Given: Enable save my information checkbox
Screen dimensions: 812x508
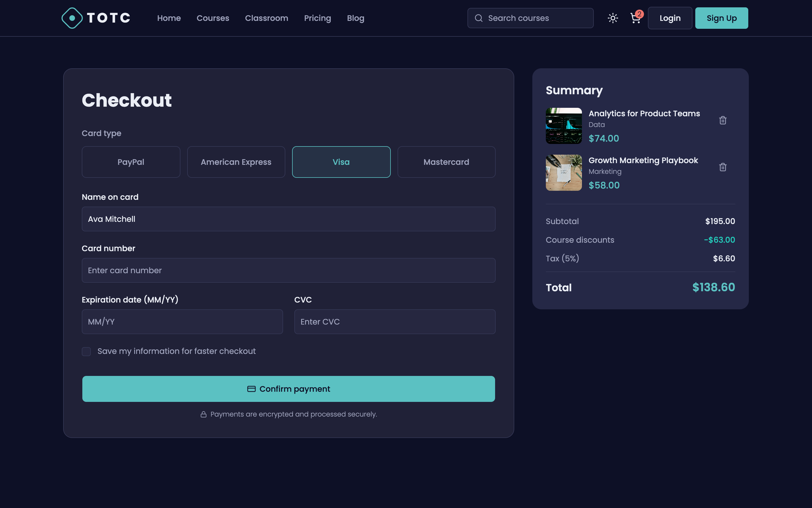Looking at the screenshot, I should click(86, 351).
